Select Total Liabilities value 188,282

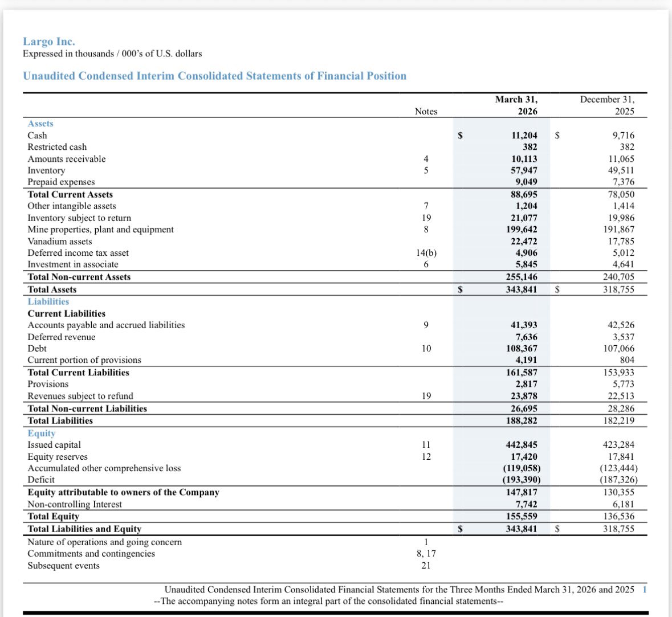pos(522,421)
